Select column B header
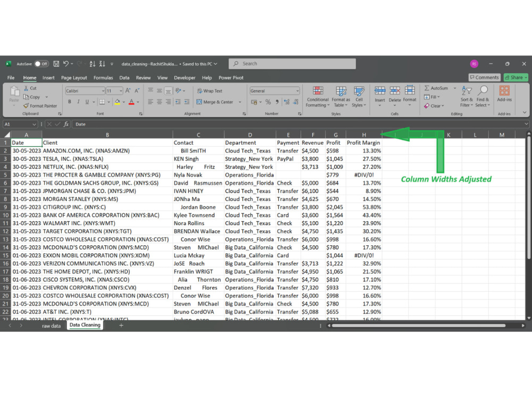The height and width of the screenshot is (399, 532). pos(107,135)
